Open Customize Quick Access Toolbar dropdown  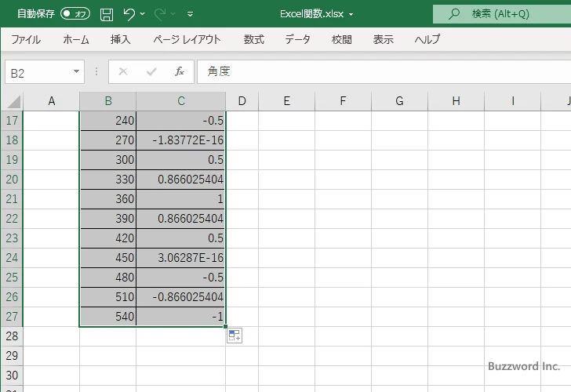point(190,14)
